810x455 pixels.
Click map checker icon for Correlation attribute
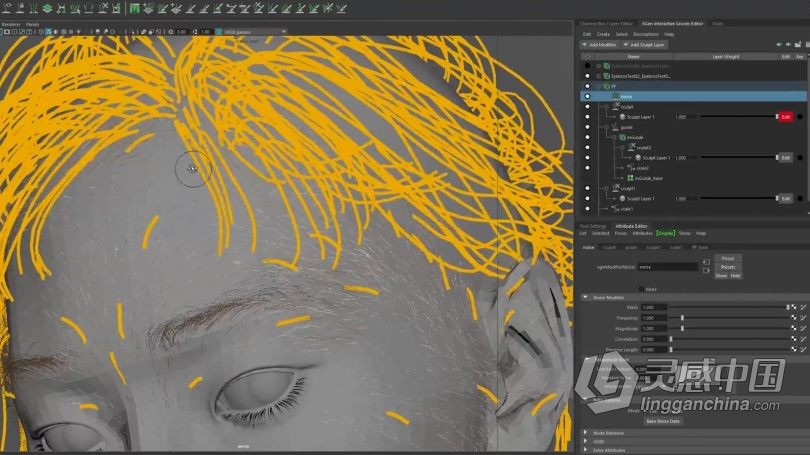pos(793,339)
